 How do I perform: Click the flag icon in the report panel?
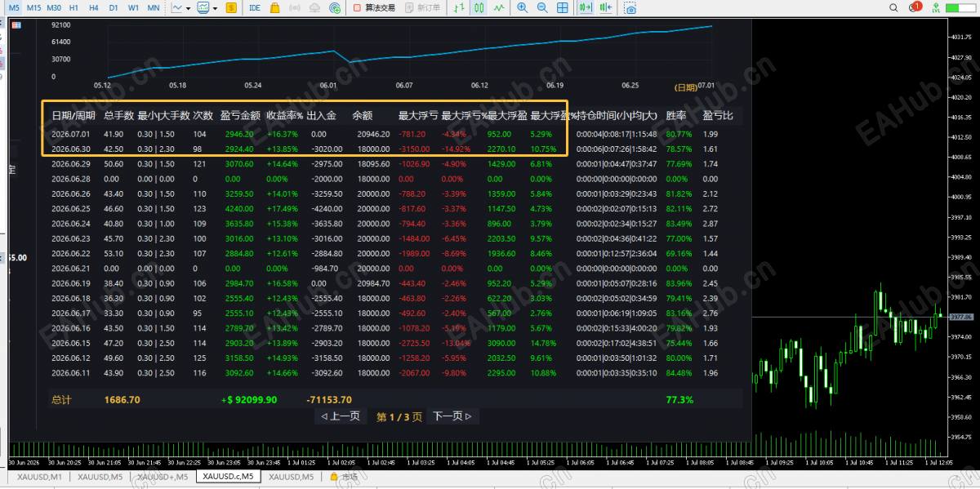16,24
